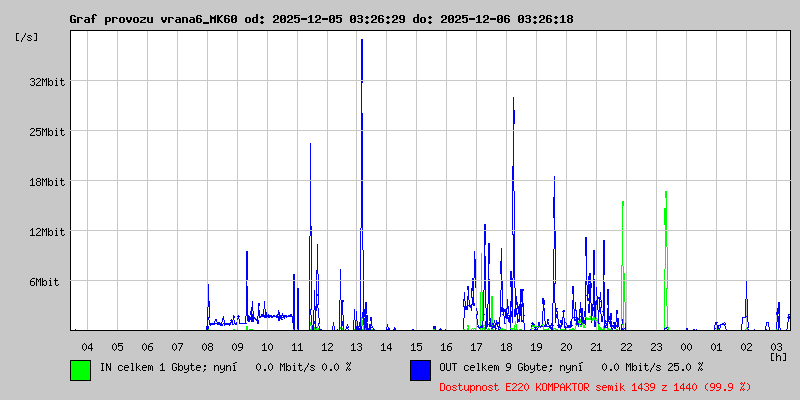Viewport: 800px width, 400px height.
Task: Select the 12Mbit y-axis label
Action: click(x=46, y=232)
